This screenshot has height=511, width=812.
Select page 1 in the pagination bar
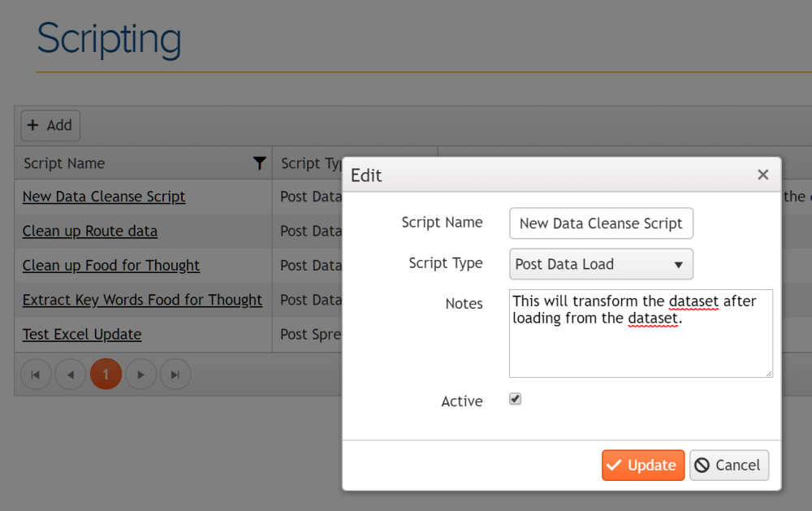[x=106, y=374]
